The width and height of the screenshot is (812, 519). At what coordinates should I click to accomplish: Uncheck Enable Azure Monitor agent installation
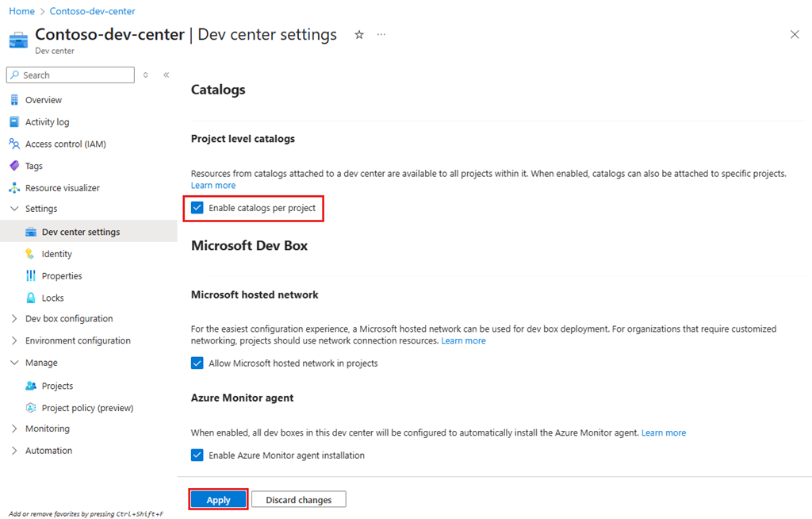pyautogui.click(x=197, y=455)
